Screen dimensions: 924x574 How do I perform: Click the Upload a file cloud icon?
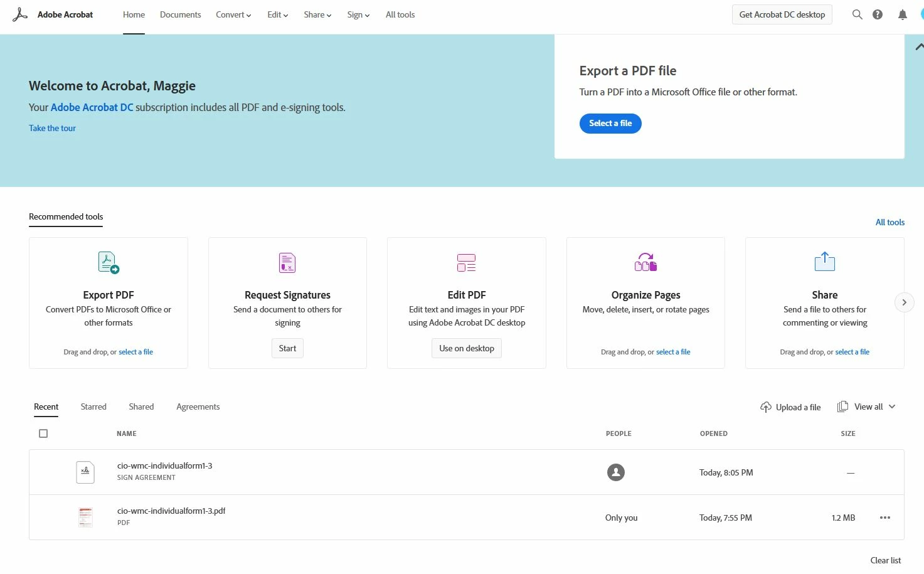click(766, 407)
